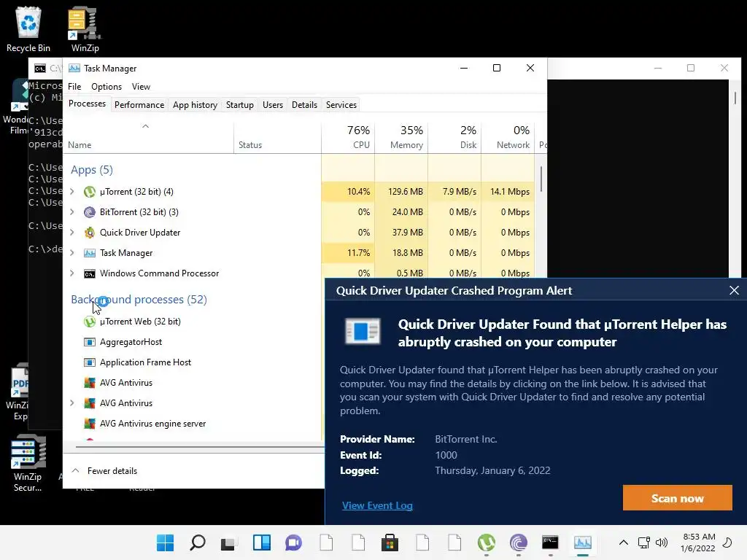
Task: Click the Quick Driver Updater gear icon
Action: click(90, 233)
